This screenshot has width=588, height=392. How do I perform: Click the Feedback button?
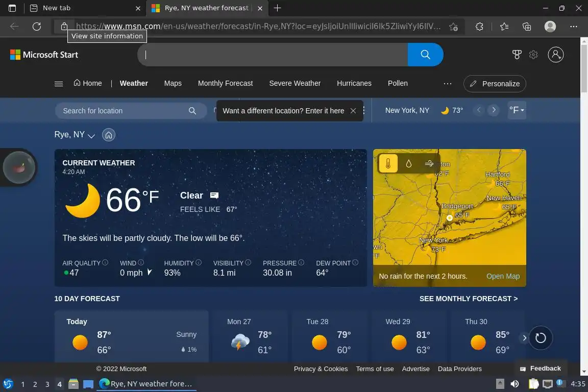coord(541,369)
